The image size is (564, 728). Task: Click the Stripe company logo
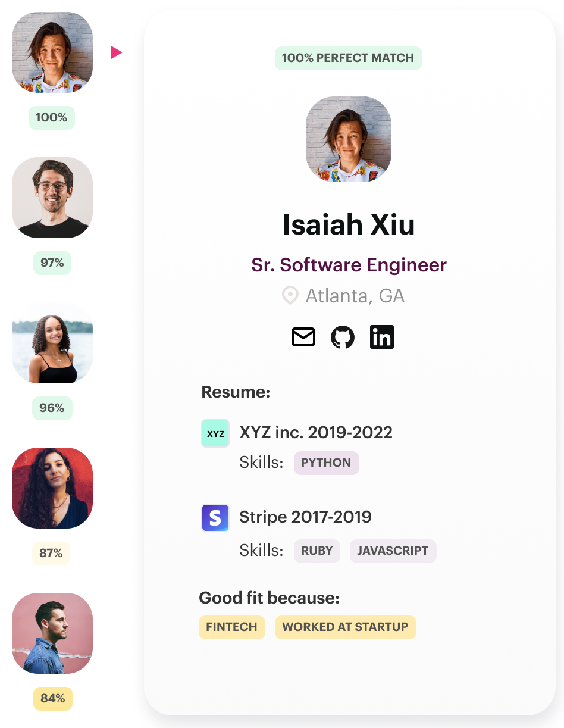[215, 517]
